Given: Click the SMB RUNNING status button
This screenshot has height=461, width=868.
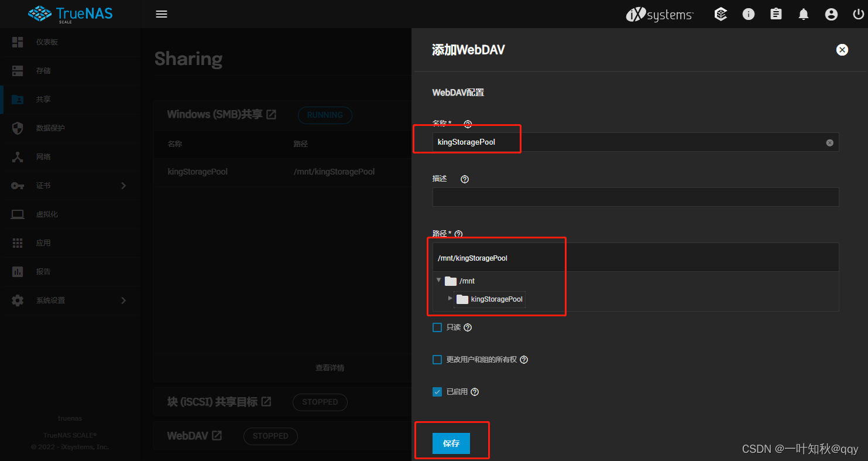Looking at the screenshot, I should pos(325,115).
